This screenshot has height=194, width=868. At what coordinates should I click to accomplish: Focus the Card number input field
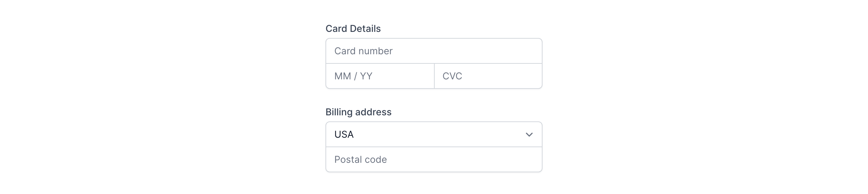click(x=433, y=51)
